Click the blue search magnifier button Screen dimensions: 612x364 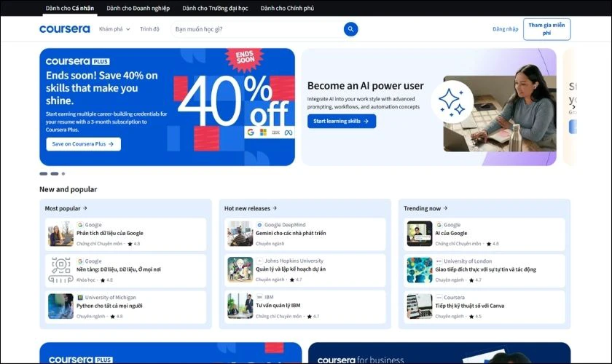point(350,29)
